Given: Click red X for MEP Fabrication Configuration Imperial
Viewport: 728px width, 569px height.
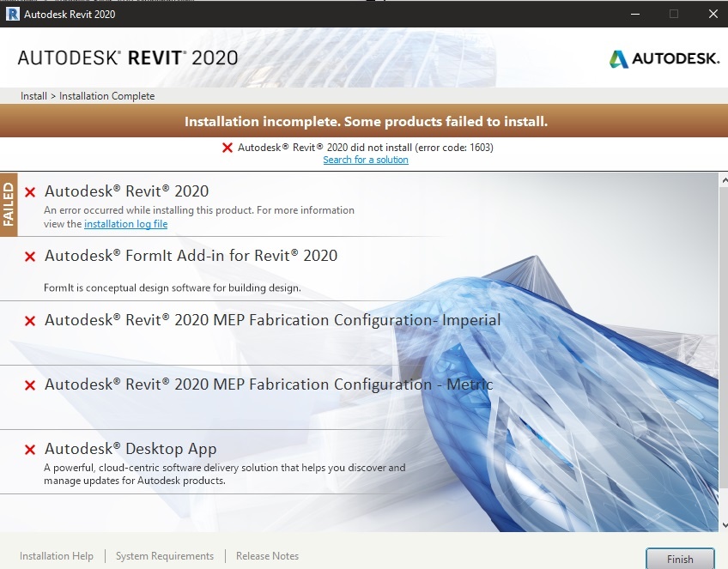Looking at the screenshot, I should click(30, 321).
